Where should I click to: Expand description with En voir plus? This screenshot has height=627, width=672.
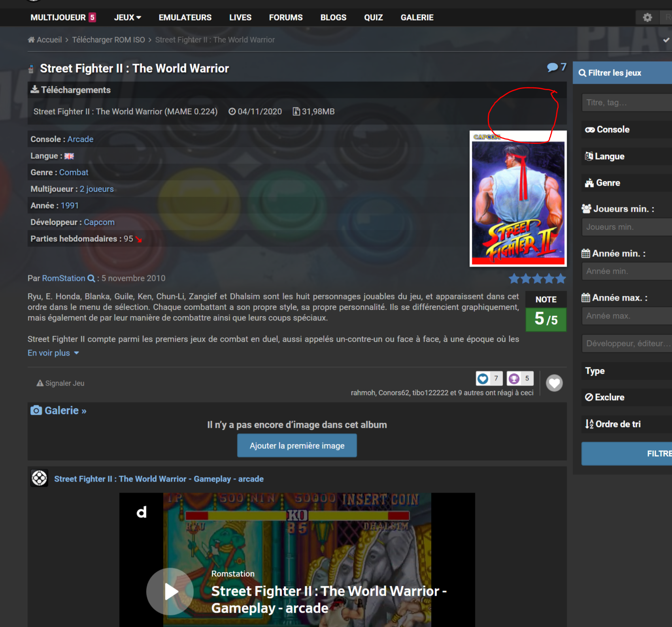(53, 353)
